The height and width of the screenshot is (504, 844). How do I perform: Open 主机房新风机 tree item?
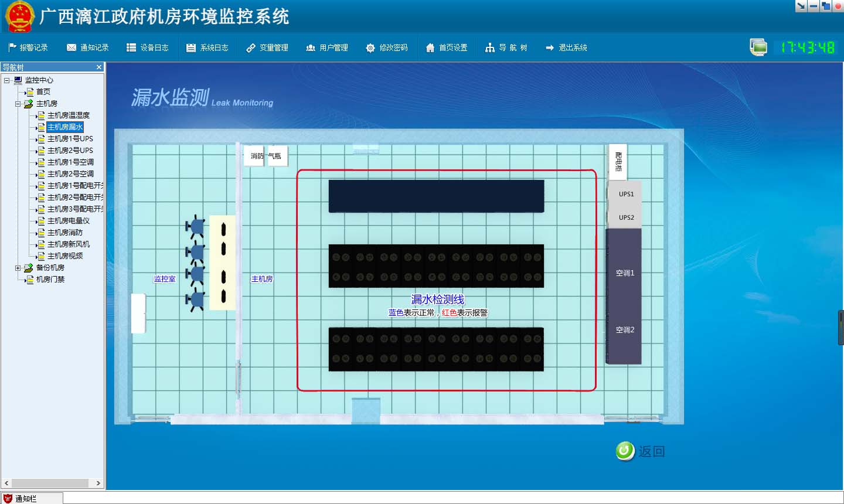pos(69,244)
